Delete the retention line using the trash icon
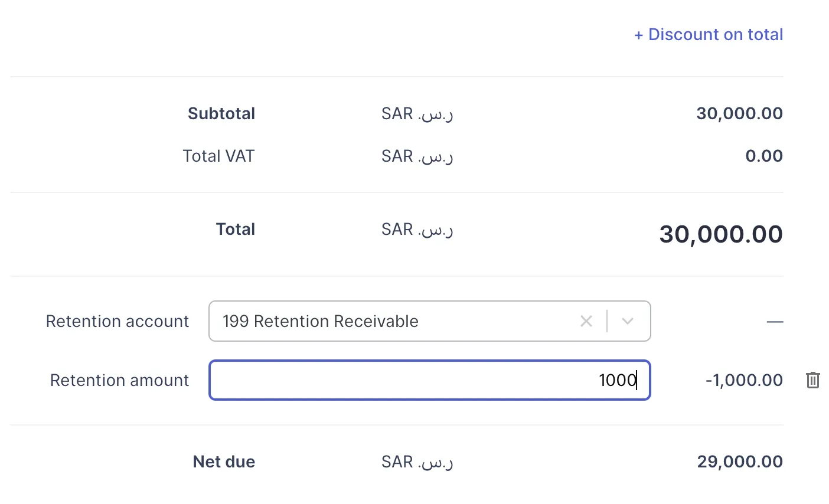This screenshot has width=829, height=504. pos(812,380)
